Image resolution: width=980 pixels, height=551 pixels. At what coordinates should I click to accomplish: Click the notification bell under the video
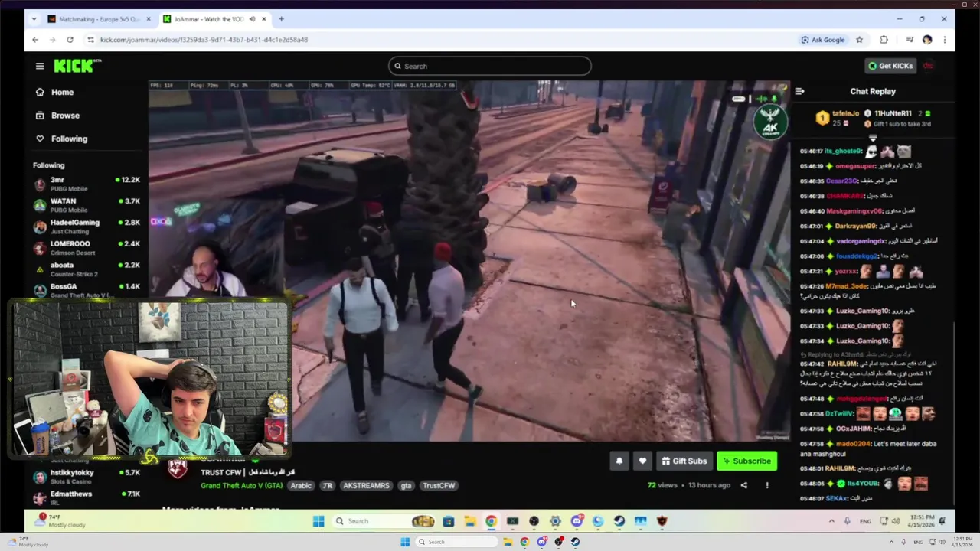(x=619, y=461)
